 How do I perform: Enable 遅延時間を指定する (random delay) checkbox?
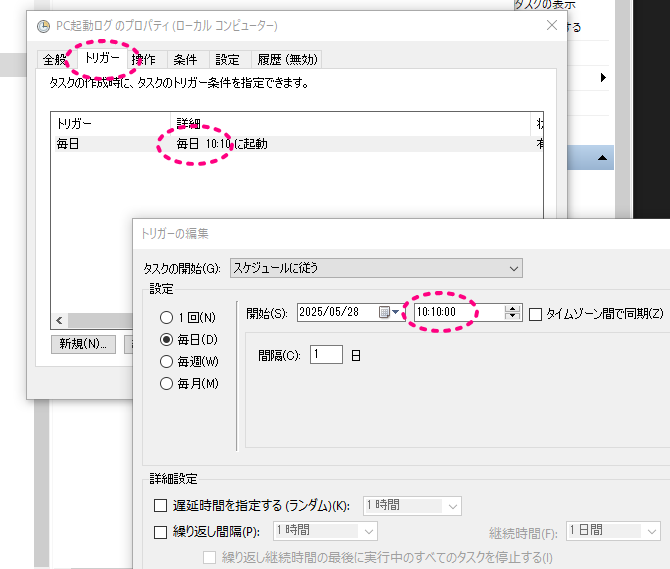pyautogui.click(x=161, y=506)
